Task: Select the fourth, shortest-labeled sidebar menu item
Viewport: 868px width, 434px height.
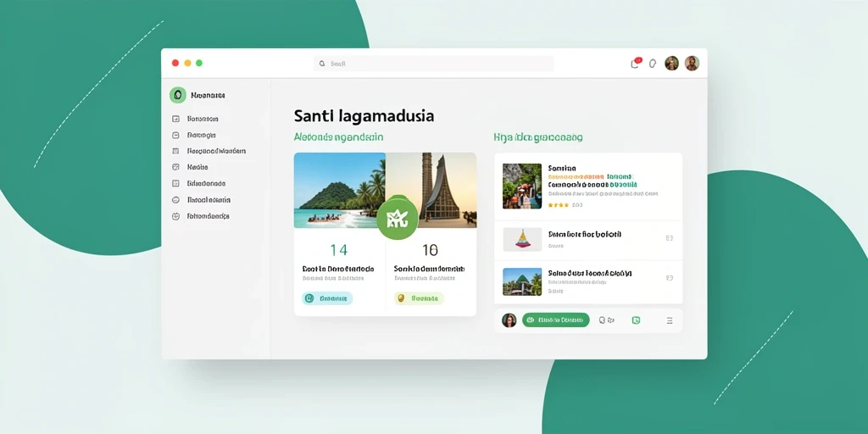Action: click(191, 167)
